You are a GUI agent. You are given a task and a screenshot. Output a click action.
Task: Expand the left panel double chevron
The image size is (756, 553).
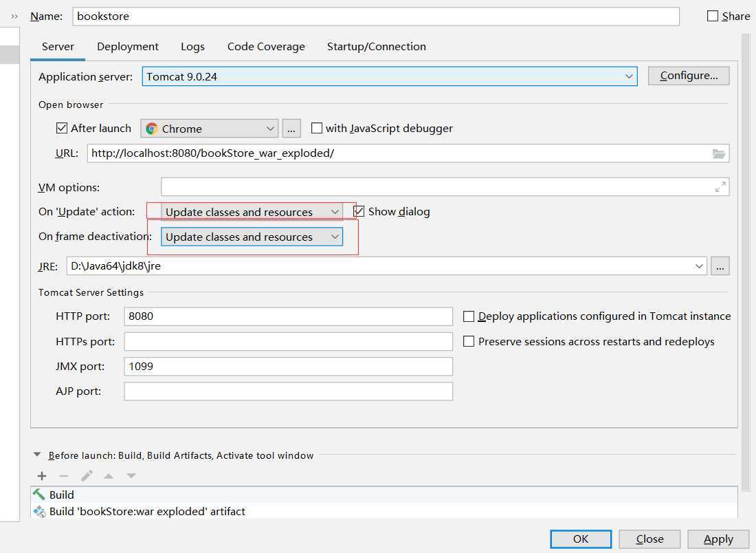[x=14, y=17]
